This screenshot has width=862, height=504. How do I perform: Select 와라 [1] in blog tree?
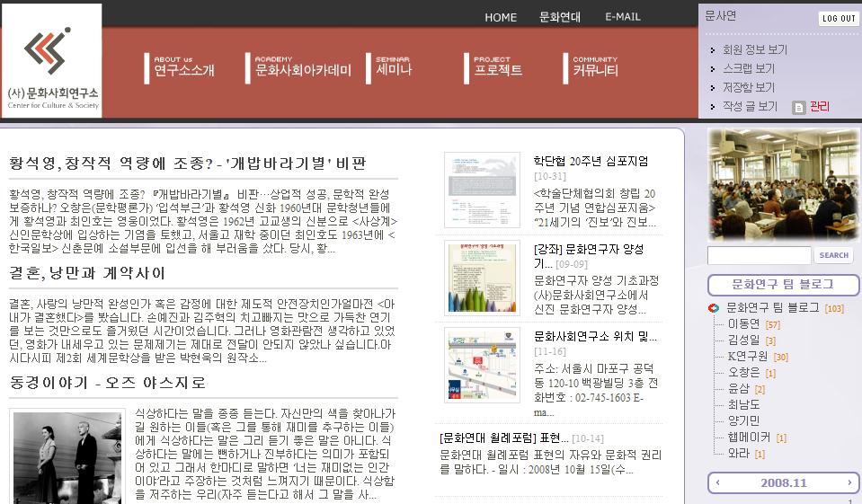(x=746, y=454)
